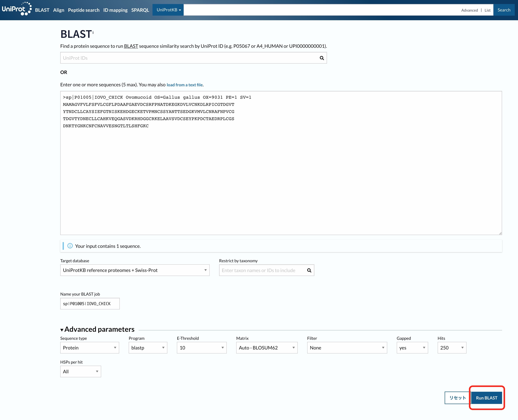Viewport: 518px width, 420px height.
Task: Open the UniProtKB database selector
Action: pyautogui.click(x=168, y=10)
